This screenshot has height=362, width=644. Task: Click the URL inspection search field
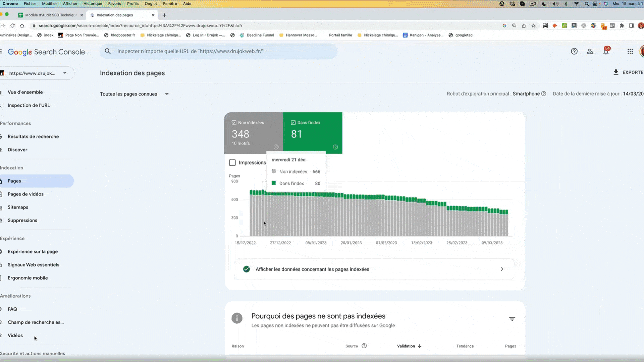pos(218,51)
